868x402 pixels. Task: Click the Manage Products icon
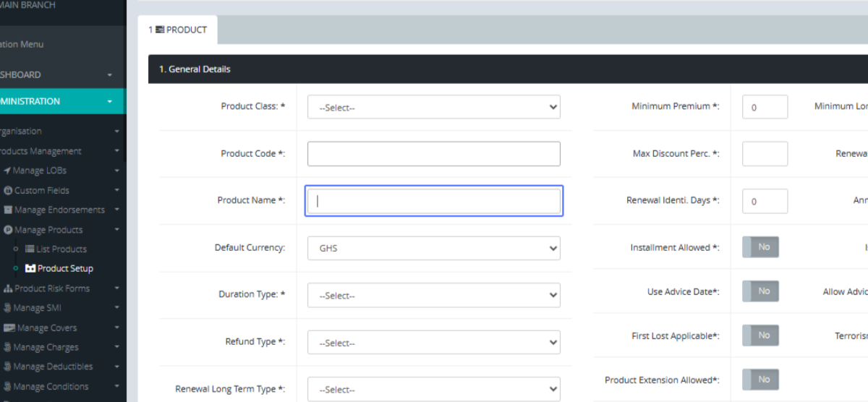click(8, 230)
